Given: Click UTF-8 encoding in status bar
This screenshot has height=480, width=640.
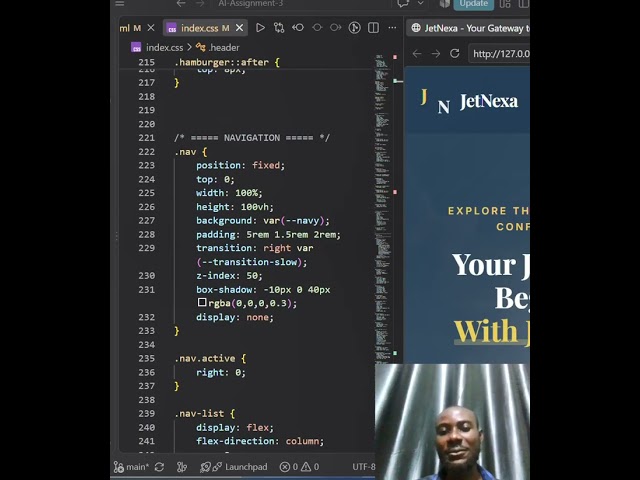Looking at the screenshot, I should [x=363, y=467].
